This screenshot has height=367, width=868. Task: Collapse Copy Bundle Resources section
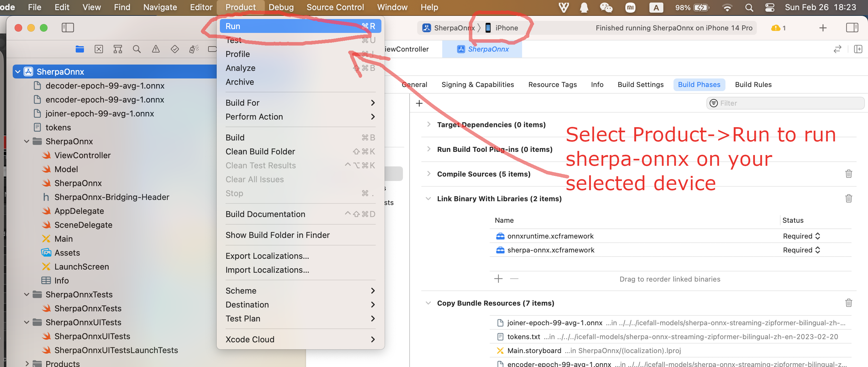point(428,303)
